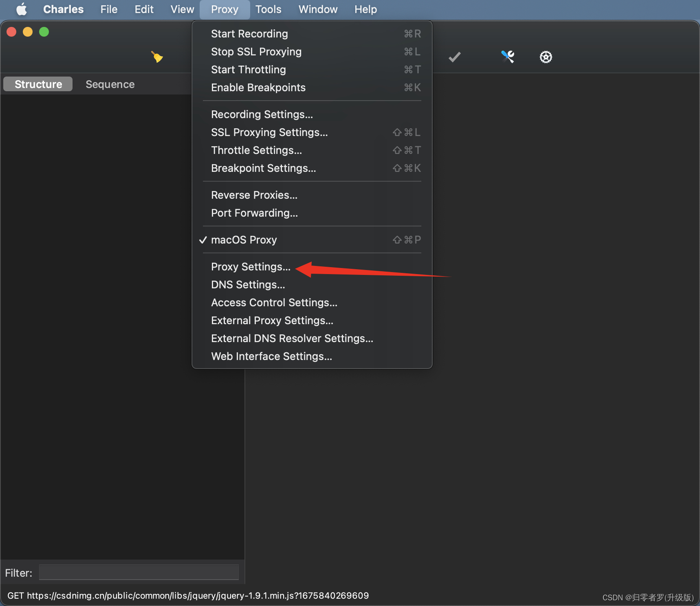This screenshot has height=606, width=700.
Task: Close the open Proxy menu bar item
Action: tap(225, 9)
